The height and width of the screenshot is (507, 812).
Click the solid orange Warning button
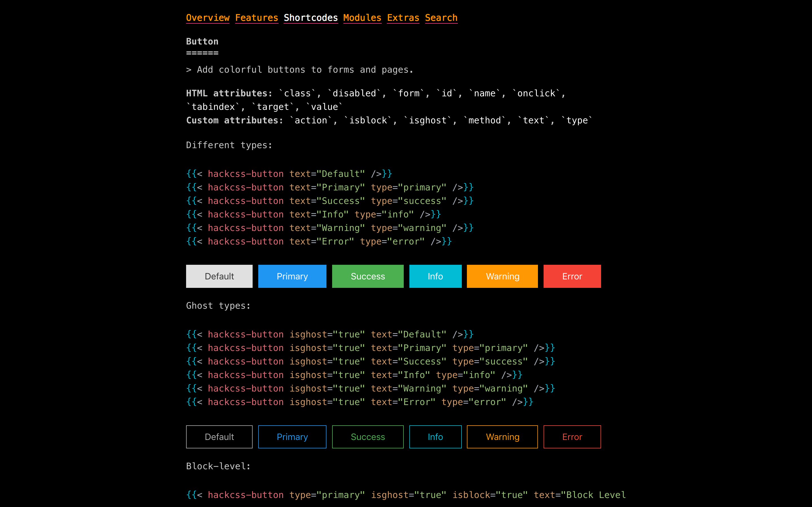502,276
